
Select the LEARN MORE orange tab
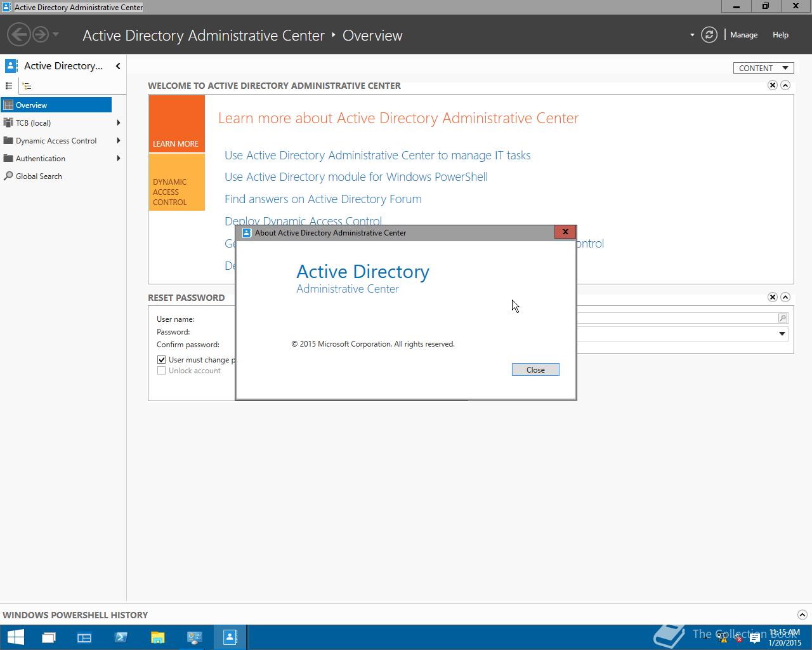(x=176, y=124)
